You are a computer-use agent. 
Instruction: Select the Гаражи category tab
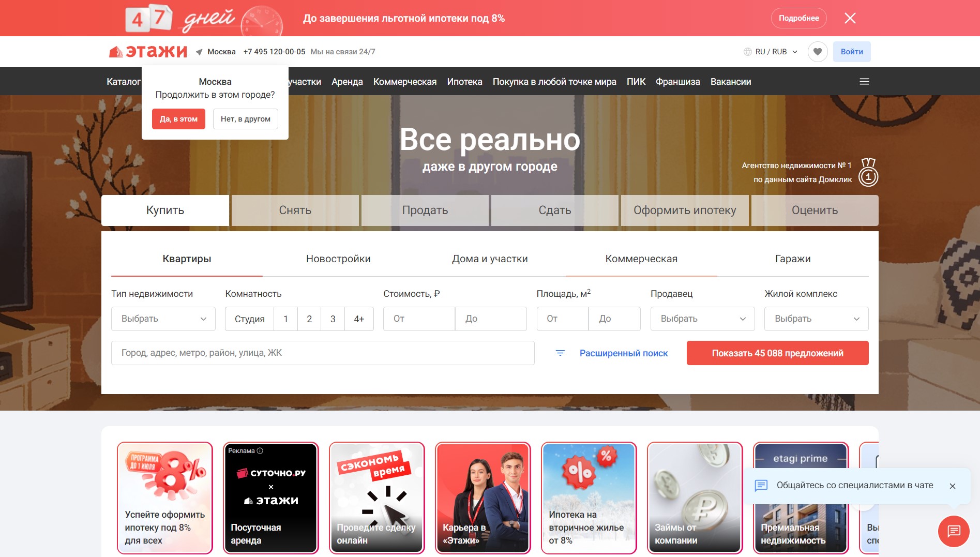[x=793, y=259]
